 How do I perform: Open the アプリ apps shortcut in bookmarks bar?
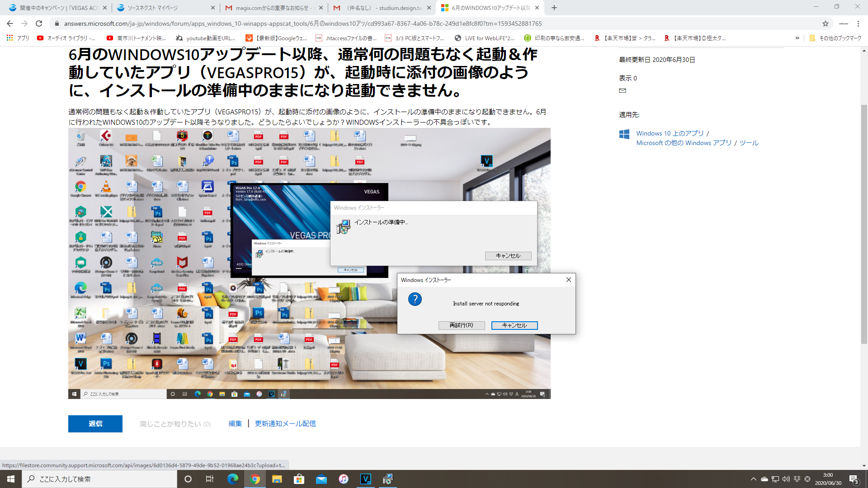(x=18, y=38)
